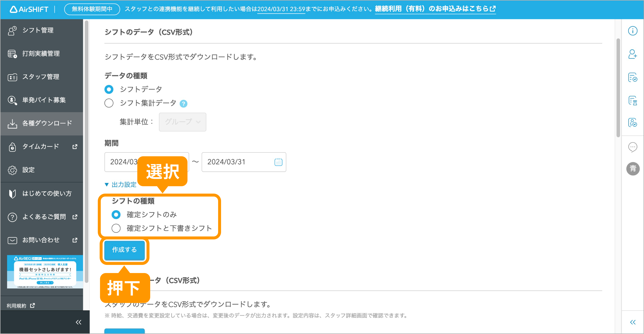Open タイムカード in the sidebar
The width and height of the screenshot is (644, 334).
(x=42, y=147)
